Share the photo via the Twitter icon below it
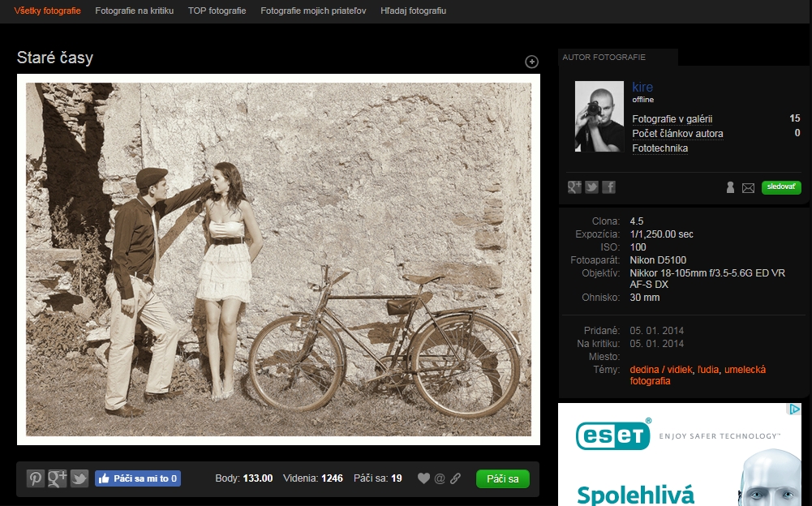 point(79,478)
